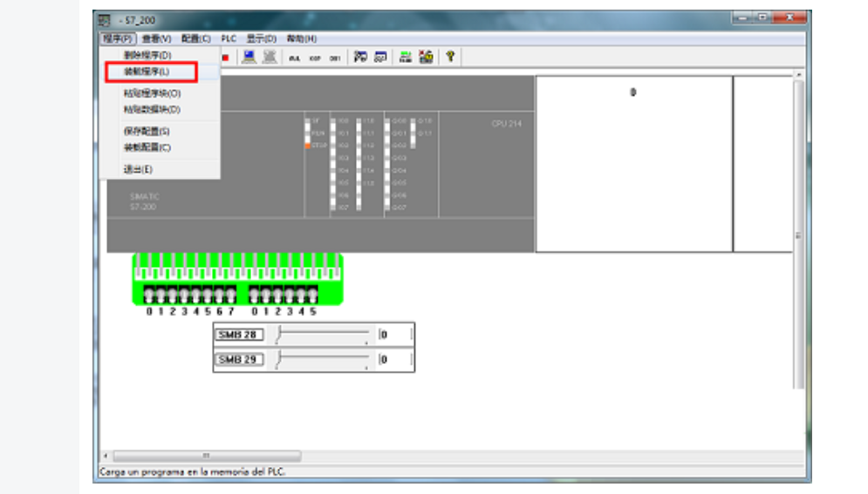The width and height of the screenshot is (868, 494).
Task: Click the SMB 29 label button
Action: pos(238,360)
